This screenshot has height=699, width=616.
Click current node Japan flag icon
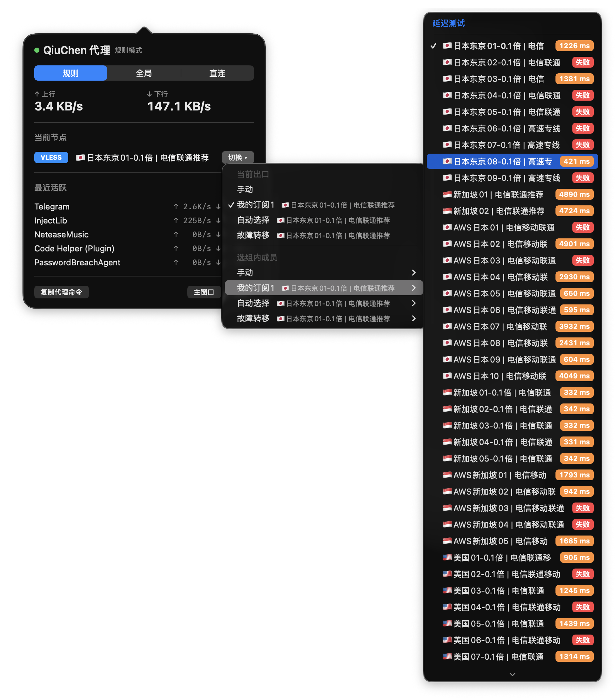click(x=80, y=158)
